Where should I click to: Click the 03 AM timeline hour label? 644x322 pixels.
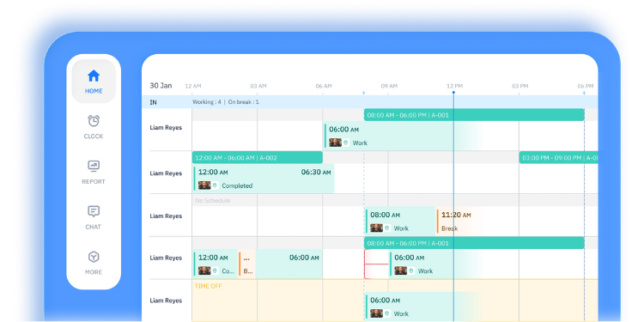258,86
